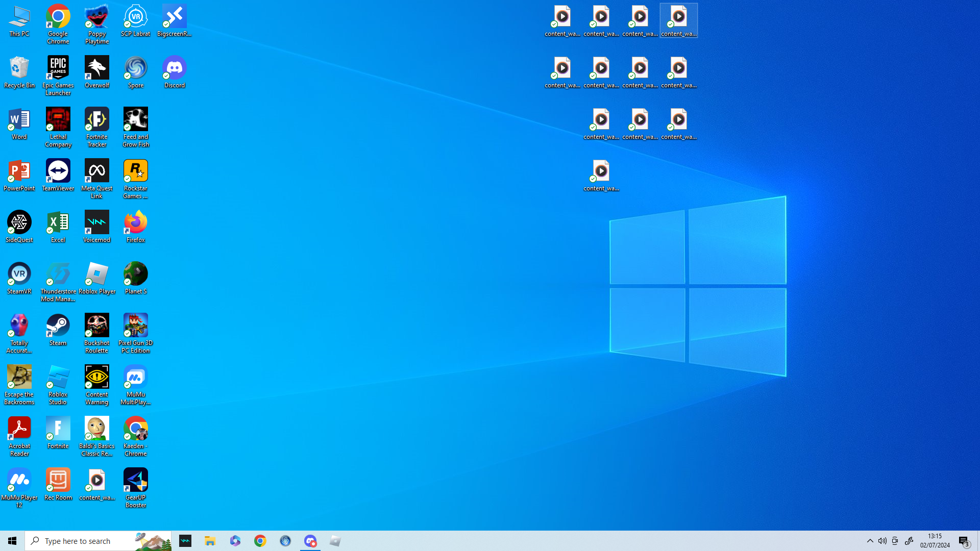The image size is (980, 551).
Task: Open the volume control in the tray
Action: click(883, 541)
